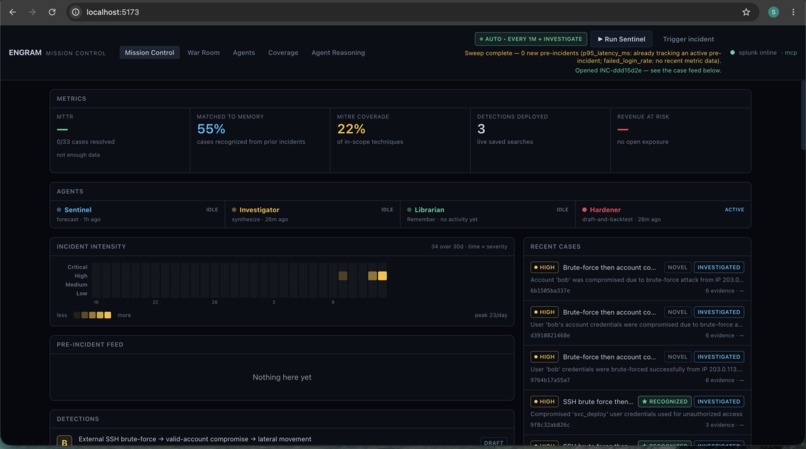View site information icon in address bar

(76, 12)
